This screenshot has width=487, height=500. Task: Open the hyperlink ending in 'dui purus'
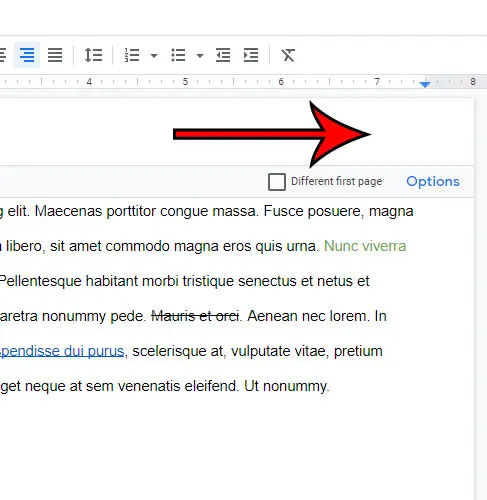coord(62,351)
